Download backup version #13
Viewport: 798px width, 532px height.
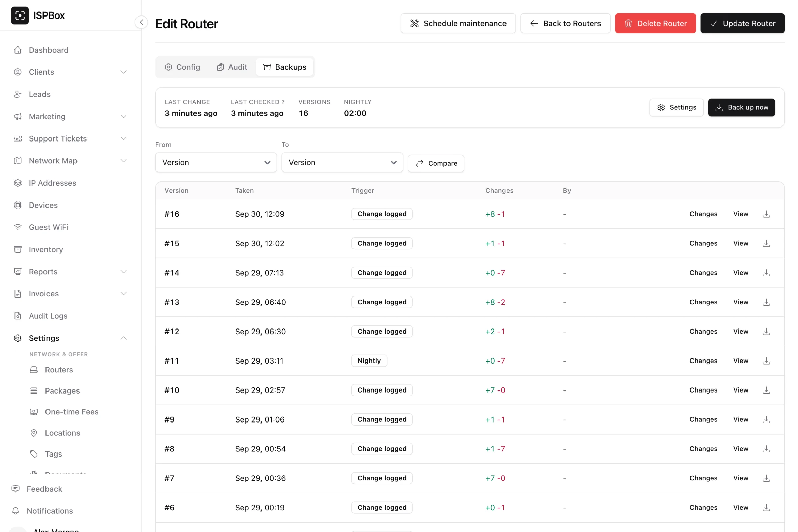766,302
